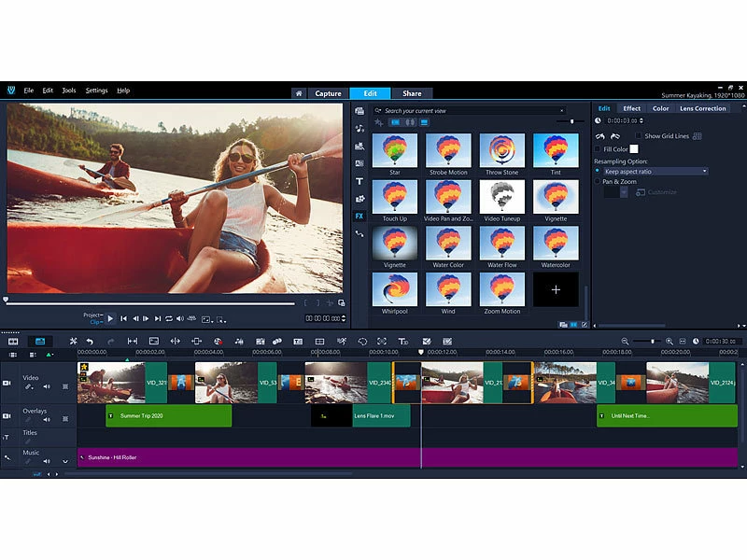This screenshot has width=747, height=560.
Task: Click the Fill Color white swatch
Action: (634, 148)
